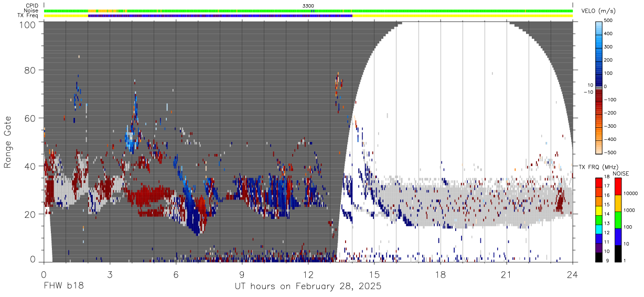The height and width of the screenshot is (297, 644).
Task: Click the x-axis tick label 12
Action: coord(308,273)
